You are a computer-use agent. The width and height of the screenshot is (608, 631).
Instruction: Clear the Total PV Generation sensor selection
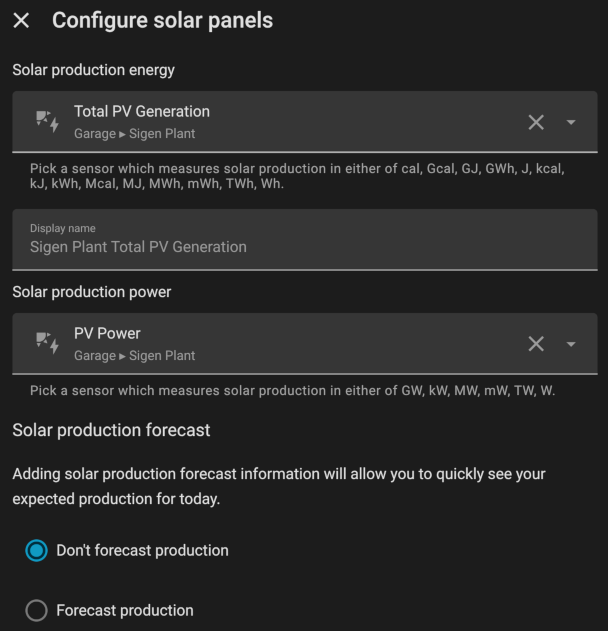(536, 122)
